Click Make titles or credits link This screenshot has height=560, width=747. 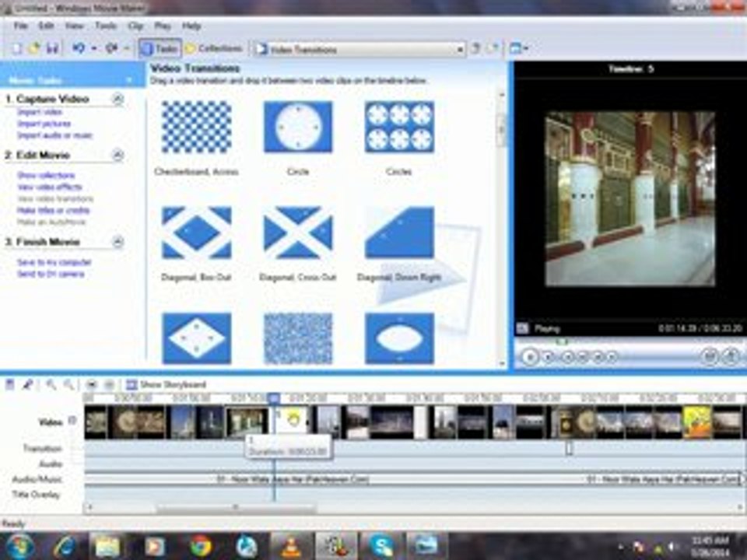pos(54,211)
